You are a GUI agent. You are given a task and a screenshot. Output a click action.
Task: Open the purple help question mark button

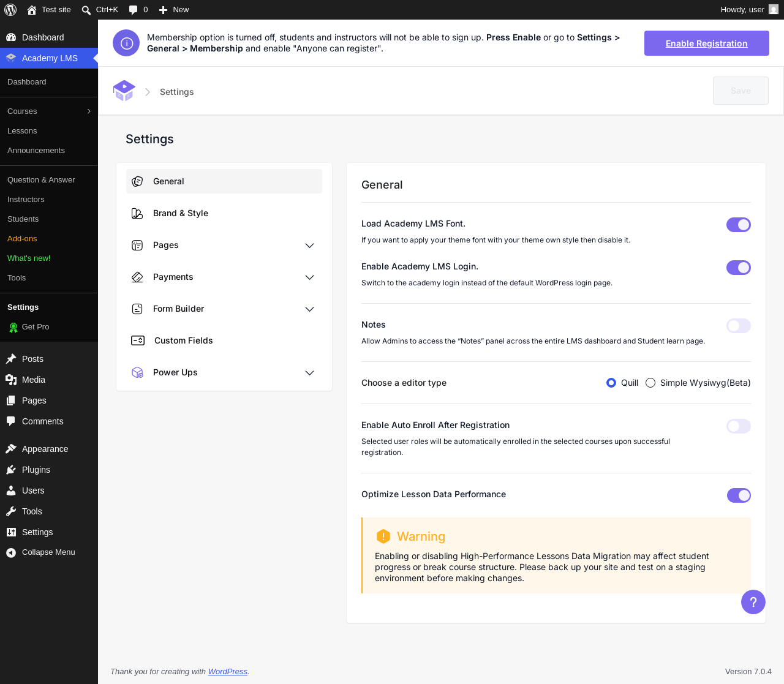[753, 602]
